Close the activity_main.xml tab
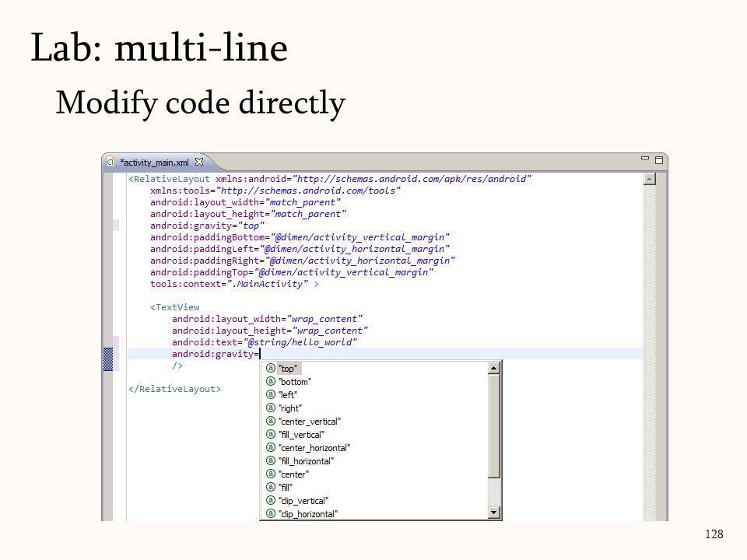Screen dimensions: 747x560 (199, 162)
